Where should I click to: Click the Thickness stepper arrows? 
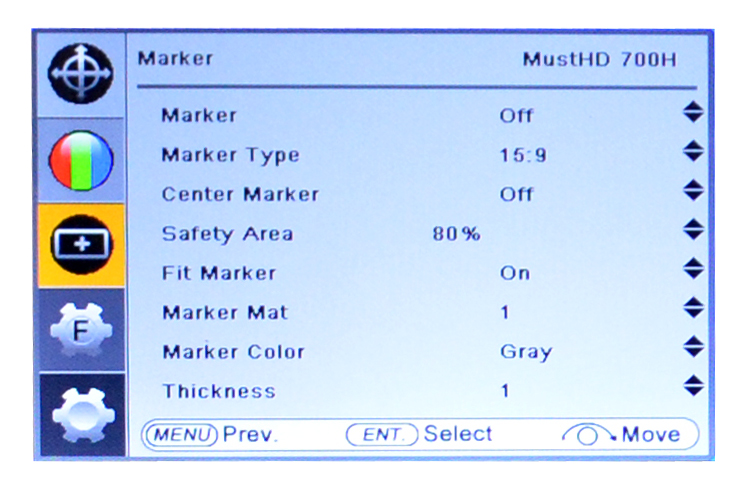point(694,389)
